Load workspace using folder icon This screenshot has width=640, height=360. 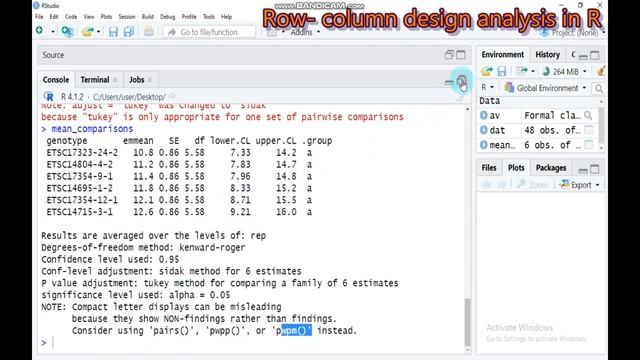(487, 71)
